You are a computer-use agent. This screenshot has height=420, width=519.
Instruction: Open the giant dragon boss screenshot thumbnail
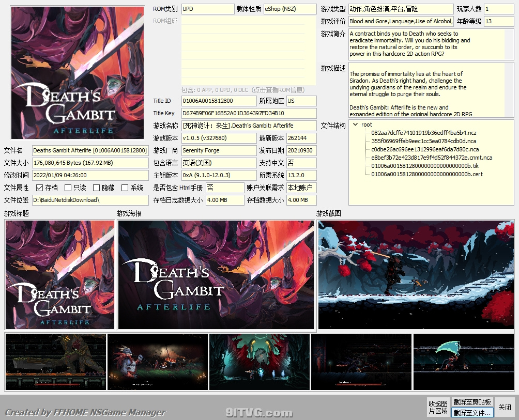click(56, 362)
